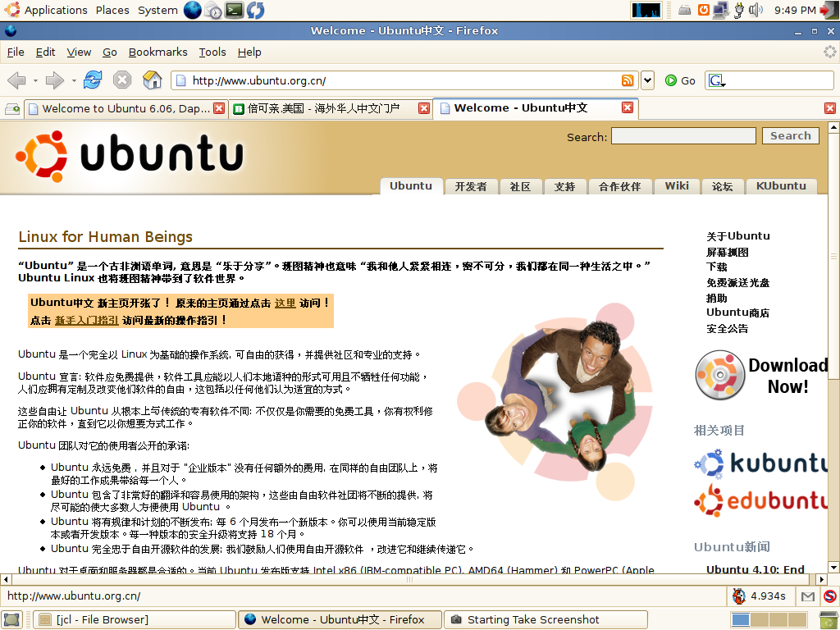Open the Applications menu in top panel
Viewport: 840px width, 630px height.
click(x=47, y=10)
